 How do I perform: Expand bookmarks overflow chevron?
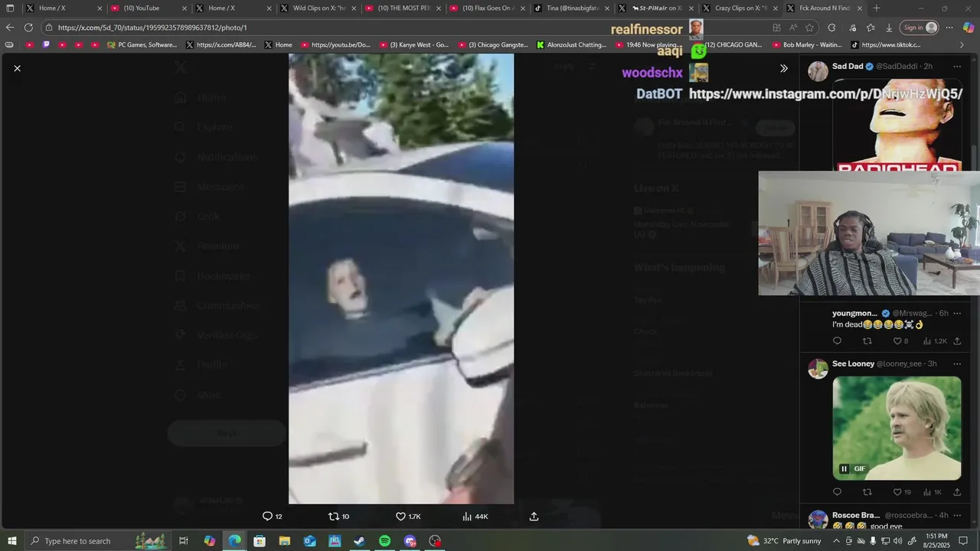tap(962, 44)
